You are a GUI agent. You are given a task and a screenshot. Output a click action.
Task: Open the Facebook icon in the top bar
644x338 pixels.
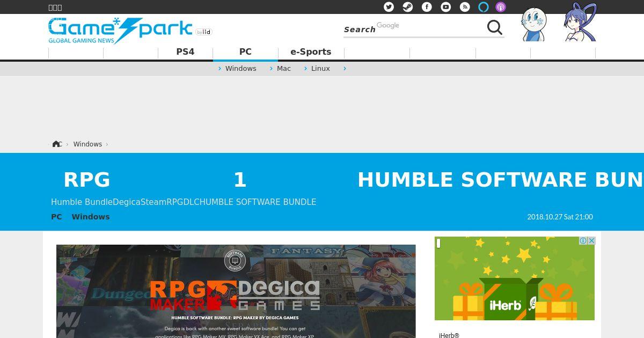click(x=427, y=7)
